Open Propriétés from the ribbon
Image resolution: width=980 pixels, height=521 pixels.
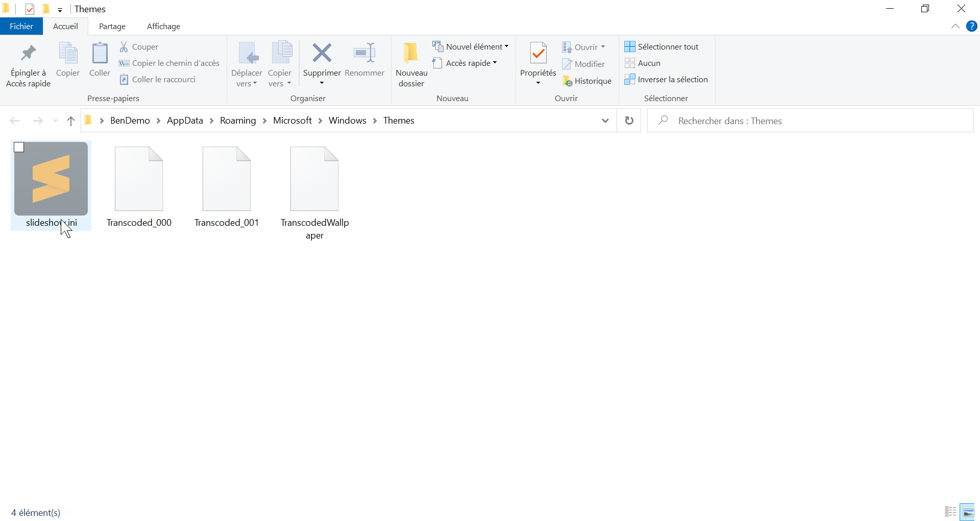click(538, 54)
